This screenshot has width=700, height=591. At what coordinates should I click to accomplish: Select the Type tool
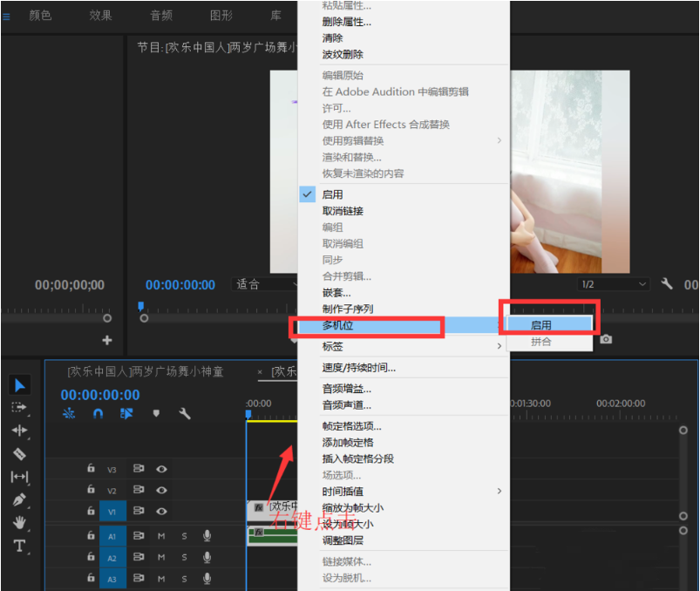[19, 545]
